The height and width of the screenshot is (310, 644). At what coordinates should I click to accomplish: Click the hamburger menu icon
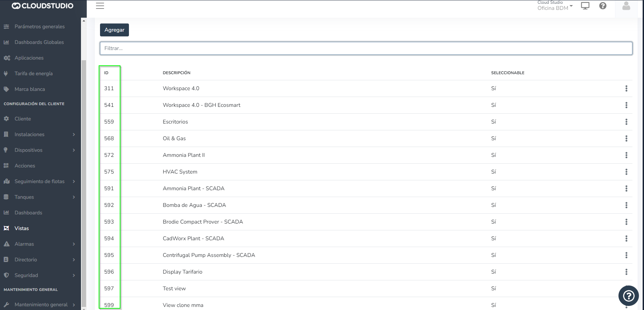point(100,6)
